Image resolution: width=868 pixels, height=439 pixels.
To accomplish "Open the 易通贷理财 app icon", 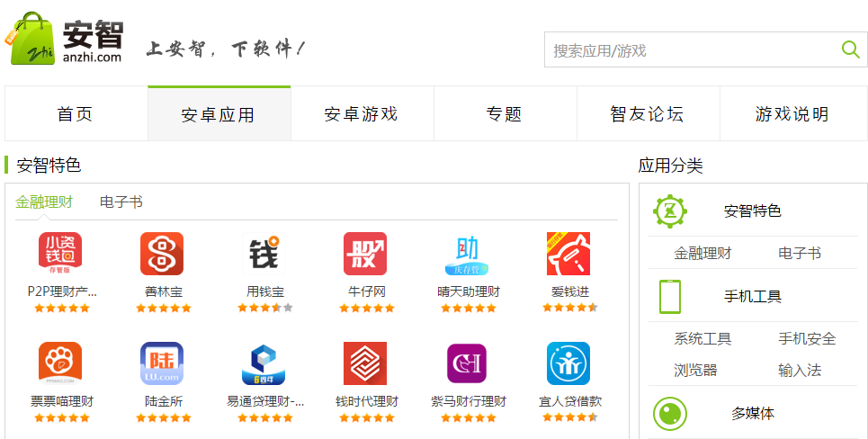I will point(264,363).
